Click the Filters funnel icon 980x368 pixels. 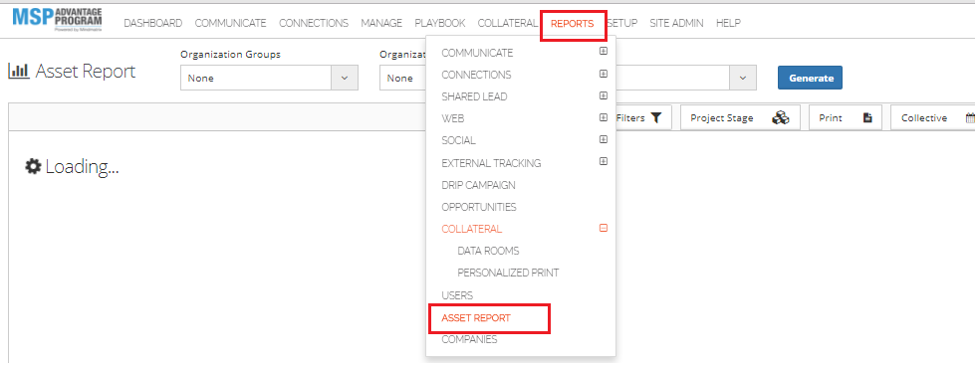pyautogui.click(x=655, y=118)
